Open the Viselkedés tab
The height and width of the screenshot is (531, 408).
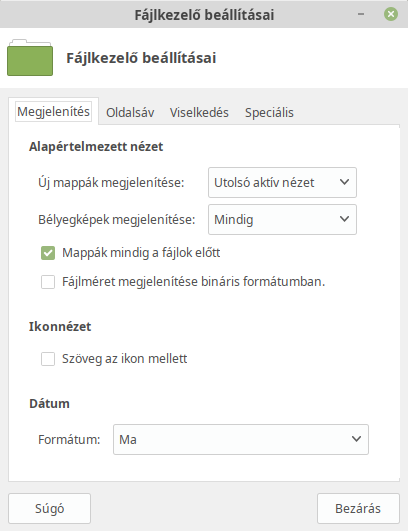(x=199, y=112)
